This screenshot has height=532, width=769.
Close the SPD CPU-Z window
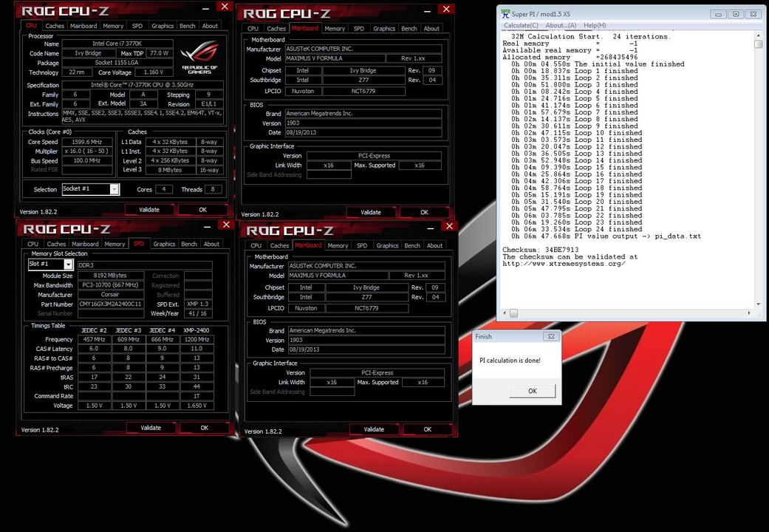tap(226, 225)
